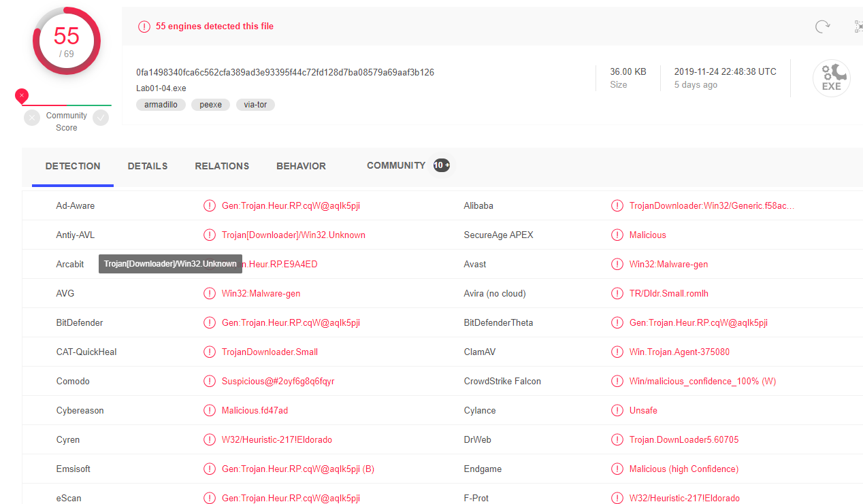
Task: Click warning icon in Ad-Aware row
Action: click(210, 205)
